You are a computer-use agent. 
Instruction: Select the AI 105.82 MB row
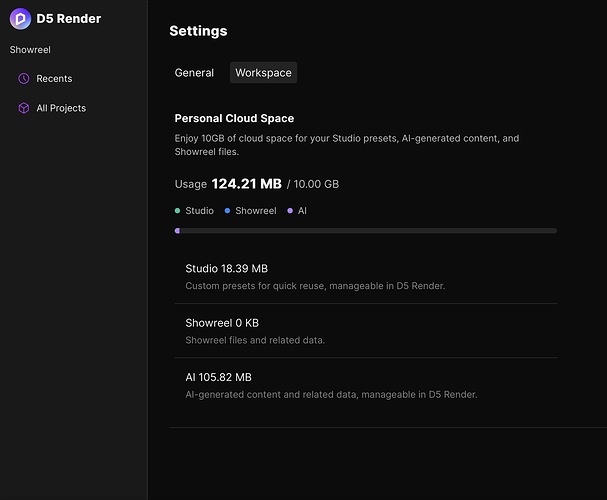365,385
